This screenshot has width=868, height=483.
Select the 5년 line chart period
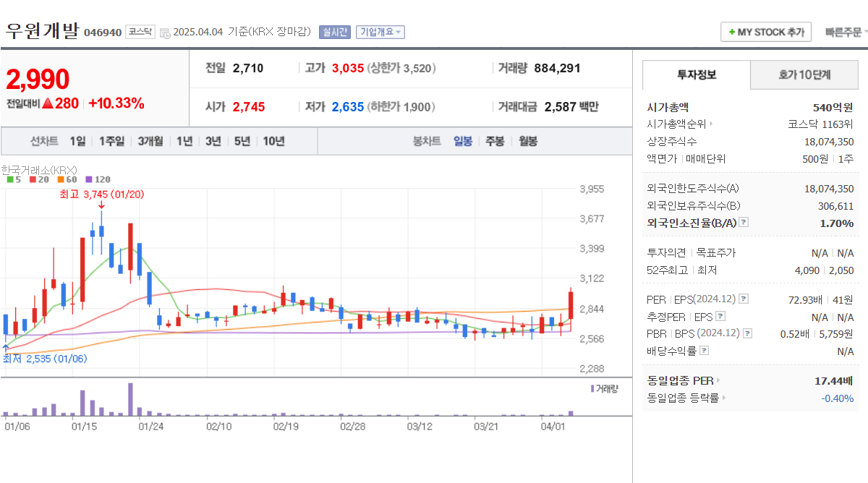pos(242,141)
